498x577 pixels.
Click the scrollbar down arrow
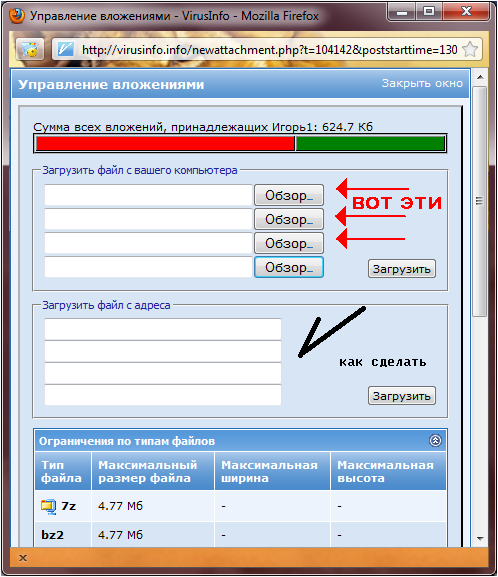pyautogui.click(x=480, y=538)
